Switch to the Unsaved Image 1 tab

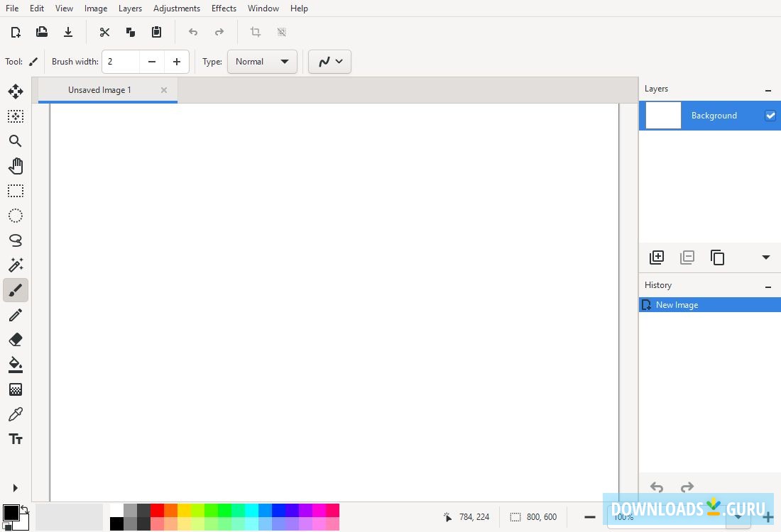(x=99, y=89)
